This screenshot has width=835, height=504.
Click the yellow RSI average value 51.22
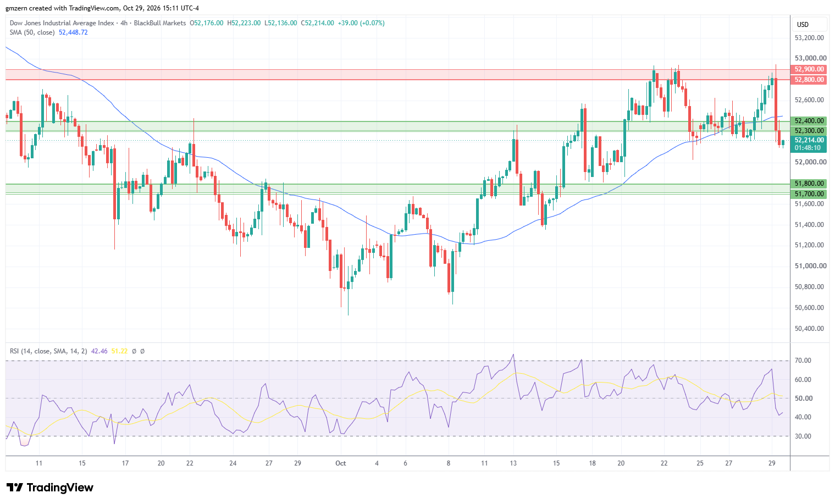119,351
